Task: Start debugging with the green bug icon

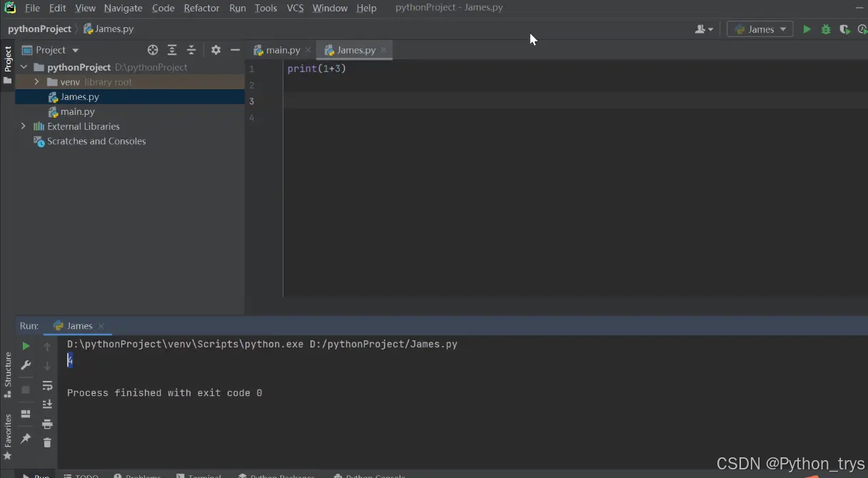Action: point(826,29)
